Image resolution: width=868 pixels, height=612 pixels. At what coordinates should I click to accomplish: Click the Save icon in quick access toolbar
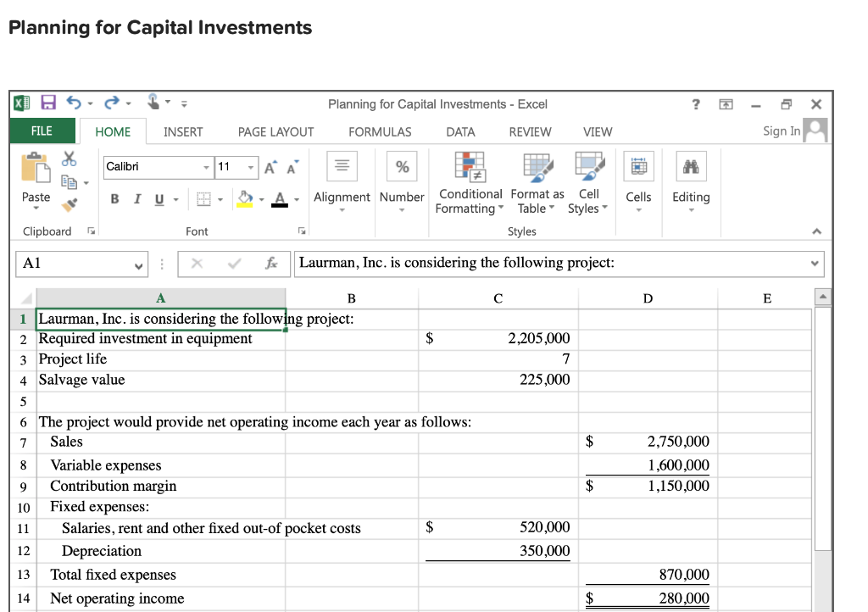click(x=48, y=103)
